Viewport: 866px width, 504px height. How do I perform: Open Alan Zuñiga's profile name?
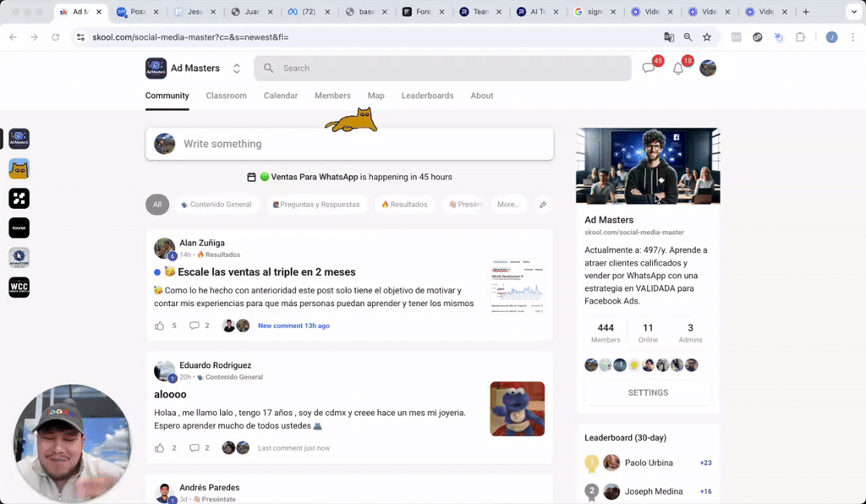(x=202, y=243)
